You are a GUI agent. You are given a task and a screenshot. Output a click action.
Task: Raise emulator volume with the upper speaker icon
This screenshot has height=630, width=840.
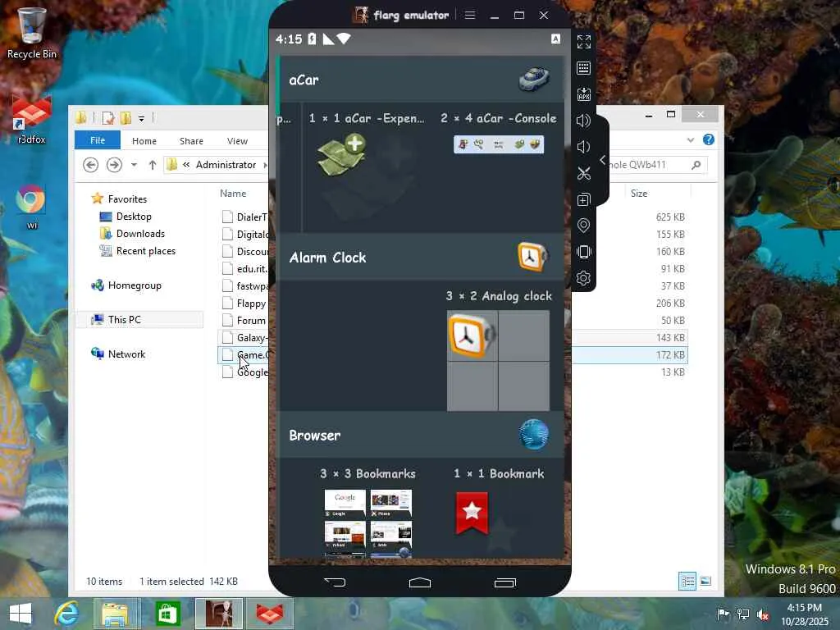(583, 121)
